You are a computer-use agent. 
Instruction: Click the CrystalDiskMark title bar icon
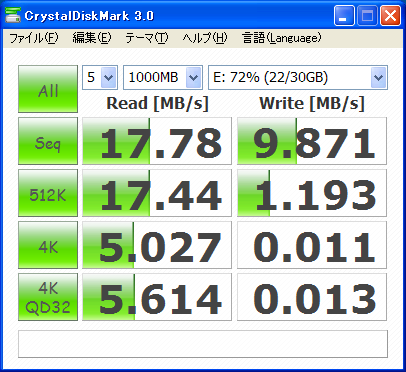(13, 15)
